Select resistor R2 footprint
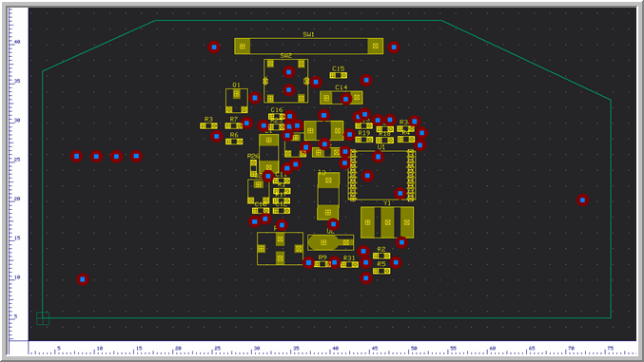The height and width of the screenshot is (362, 644). coord(381,256)
